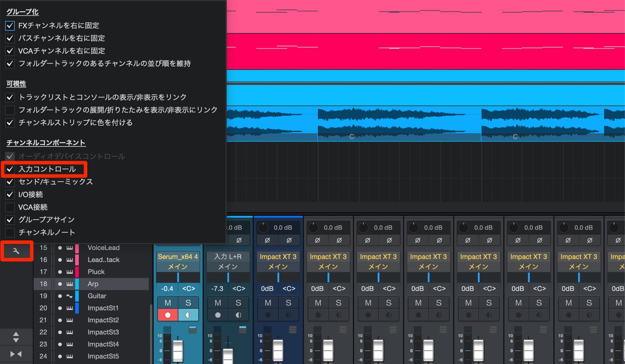Click the blue color strip of ImpactSt1 track
Screen dimensions: 625x364
pos(77,308)
